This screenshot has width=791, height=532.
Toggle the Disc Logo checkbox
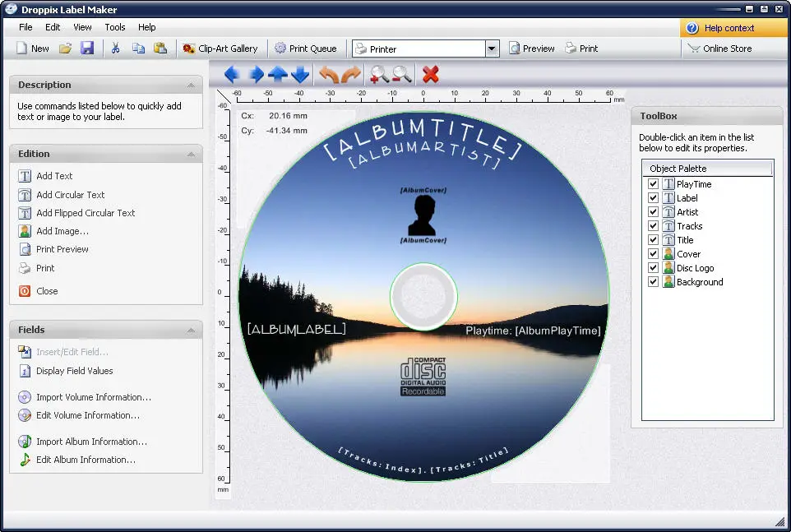654,268
